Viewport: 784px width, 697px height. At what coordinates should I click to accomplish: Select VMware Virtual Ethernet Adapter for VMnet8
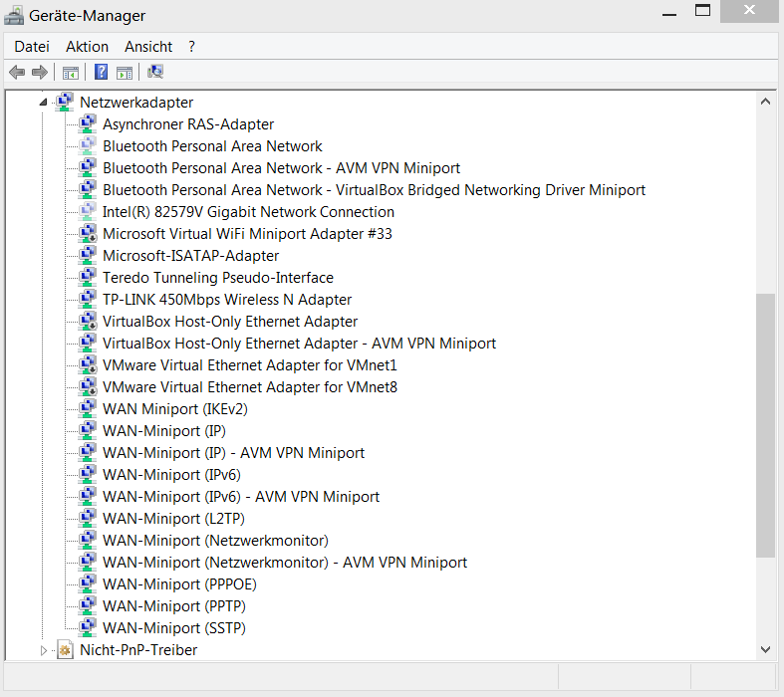[x=249, y=386]
